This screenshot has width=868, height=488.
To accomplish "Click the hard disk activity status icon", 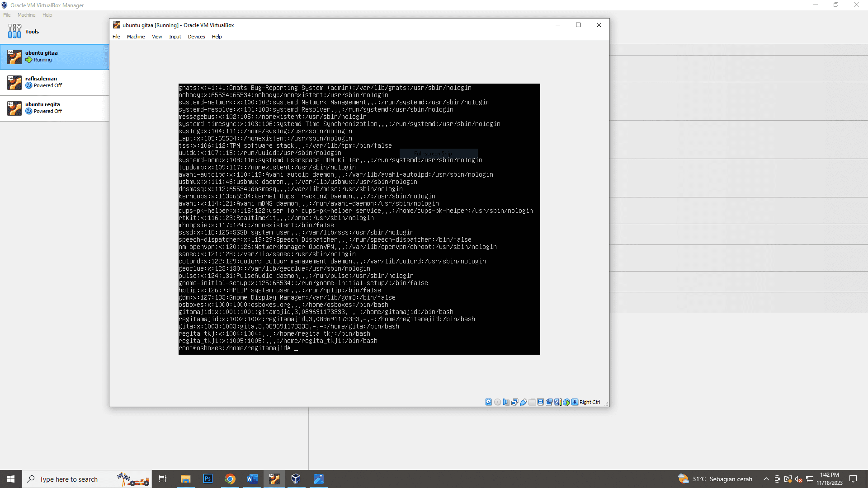I will (489, 402).
